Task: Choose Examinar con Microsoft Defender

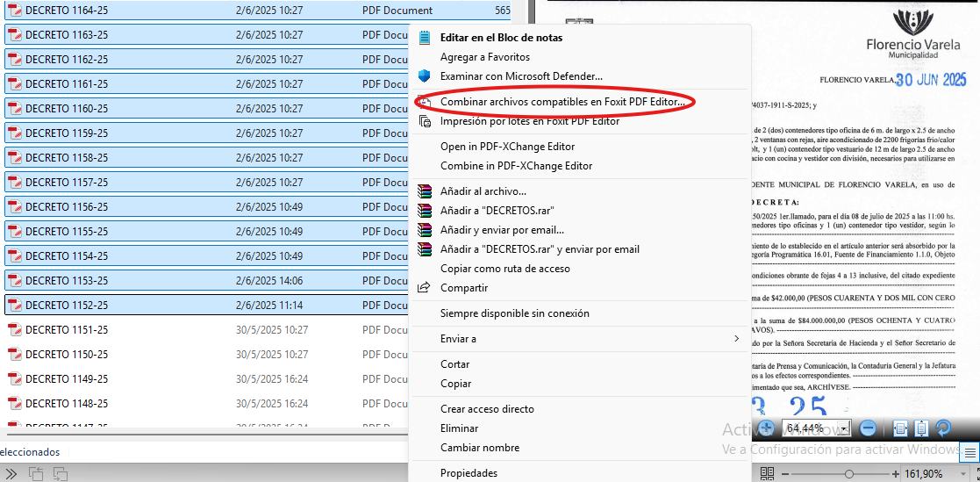Action: 521,76
